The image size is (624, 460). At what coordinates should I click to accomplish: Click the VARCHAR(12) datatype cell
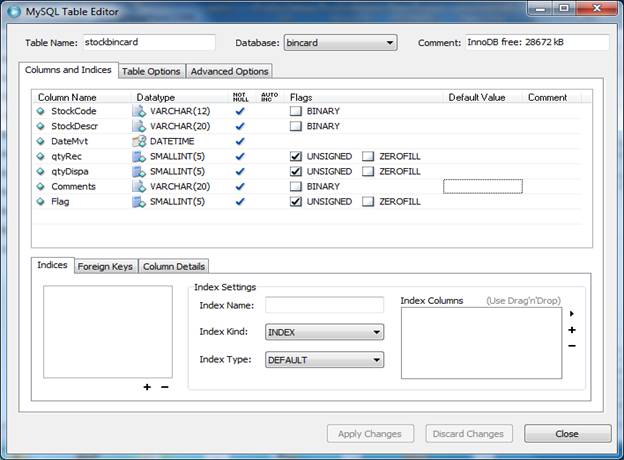180,111
